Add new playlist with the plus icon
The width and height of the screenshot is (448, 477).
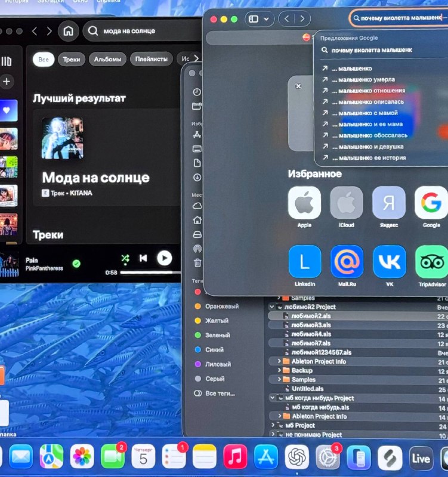pos(7,82)
